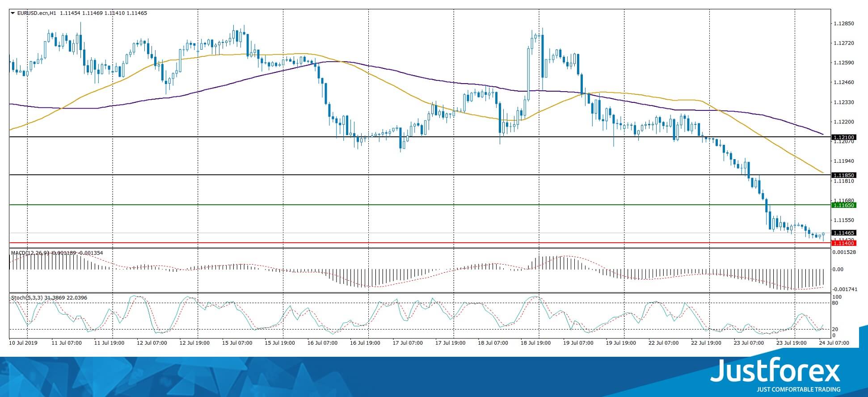Select the black 1.12100 price level tag

843,137
